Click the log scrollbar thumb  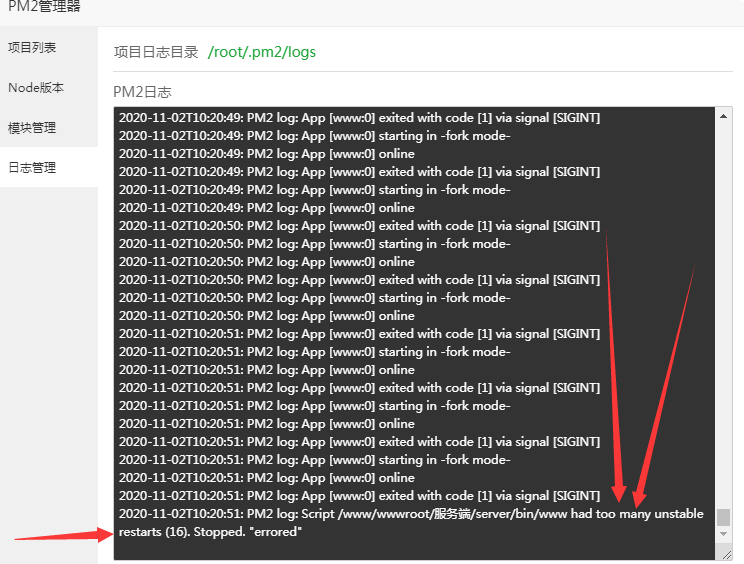pyautogui.click(x=723, y=517)
